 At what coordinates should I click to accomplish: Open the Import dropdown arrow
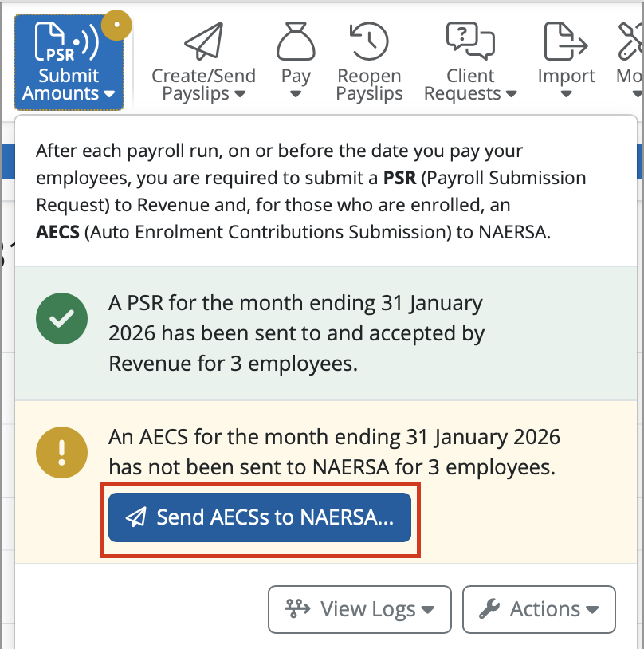point(566,94)
